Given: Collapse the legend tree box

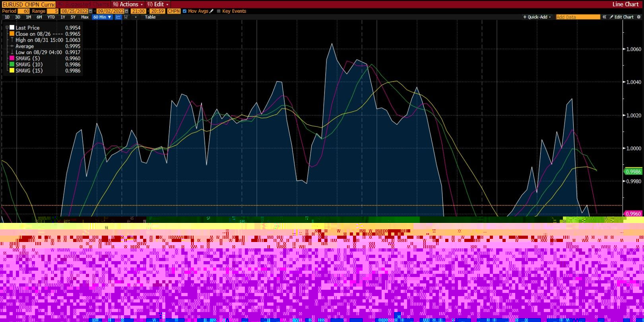Looking at the screenshot, I should click(x=7, y=27).
